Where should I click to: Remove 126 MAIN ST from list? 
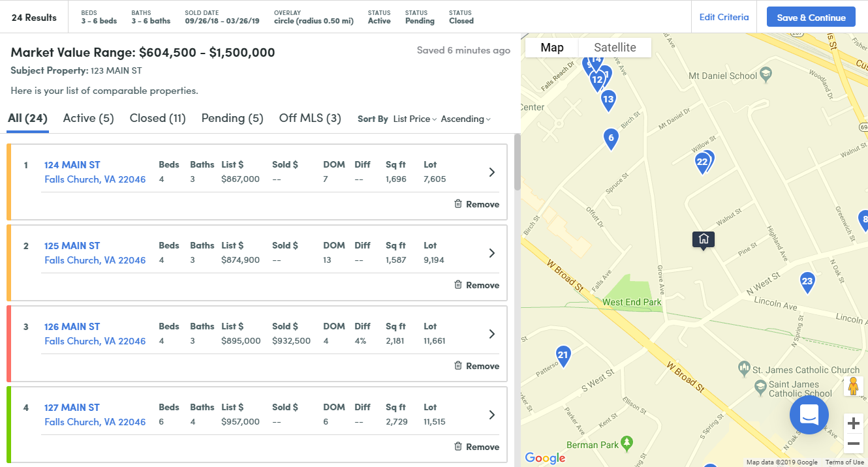[x=476, y=366]
